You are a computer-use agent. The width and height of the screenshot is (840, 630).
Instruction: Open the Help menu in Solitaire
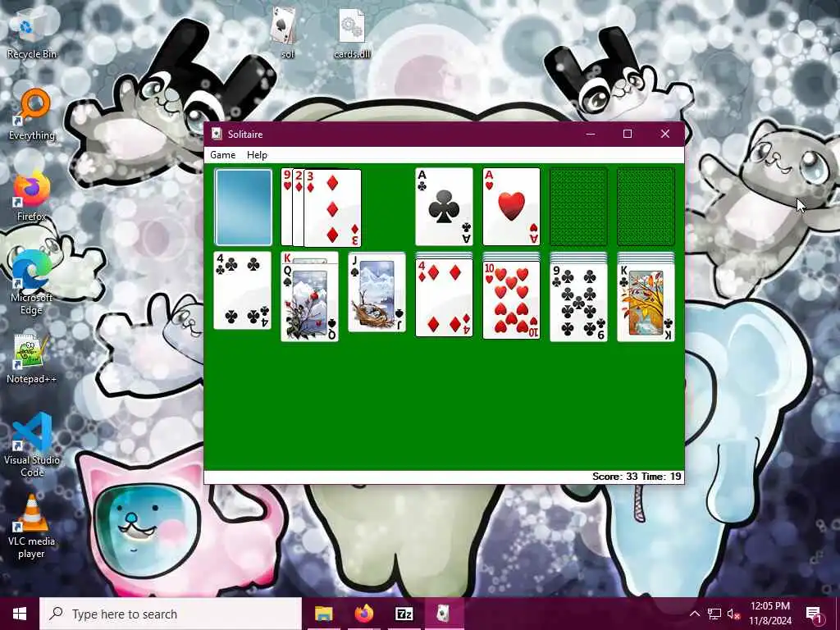257,155
